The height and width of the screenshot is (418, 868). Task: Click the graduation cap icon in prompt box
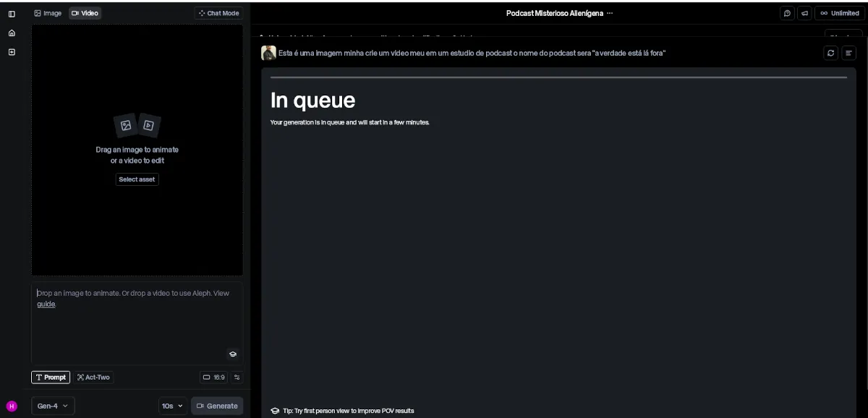pos(233,354)
